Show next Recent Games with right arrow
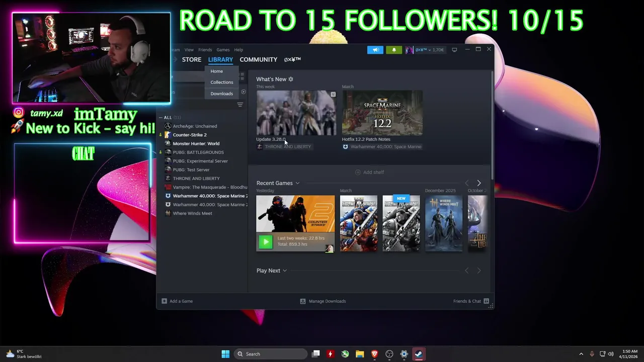Image resolution: width=644 pixels, height=362 pixels. [x=478, y=183]
